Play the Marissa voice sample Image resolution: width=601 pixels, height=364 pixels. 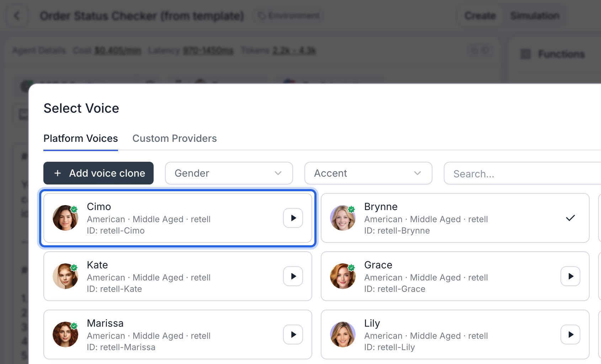point(293,334)
